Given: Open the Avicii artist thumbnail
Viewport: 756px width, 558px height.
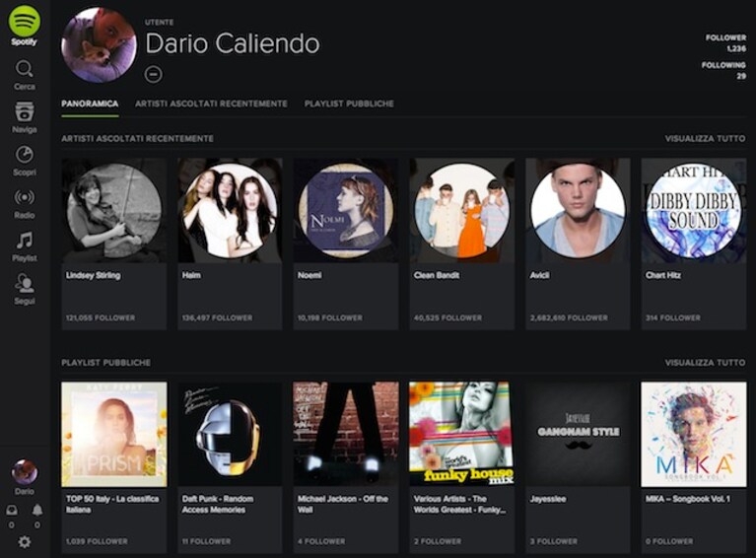Looking at the screenshot, I should click(578, 210).
